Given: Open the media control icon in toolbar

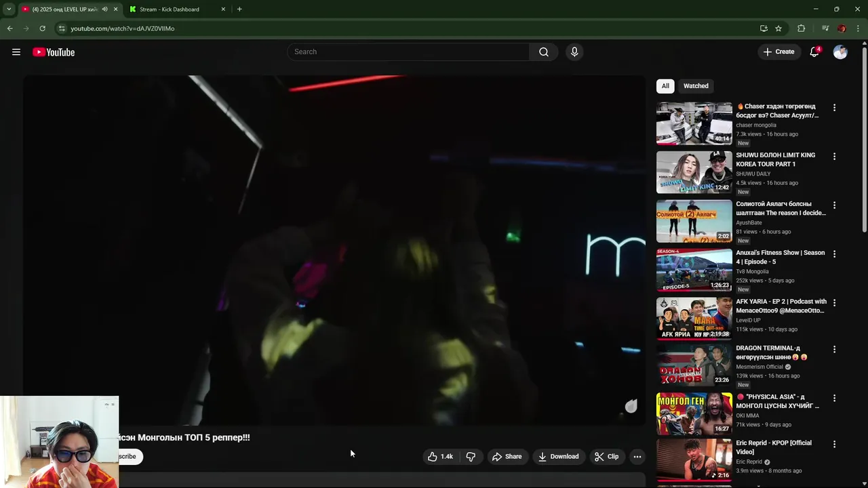Looking at the screenshot, I should point(825,28).
